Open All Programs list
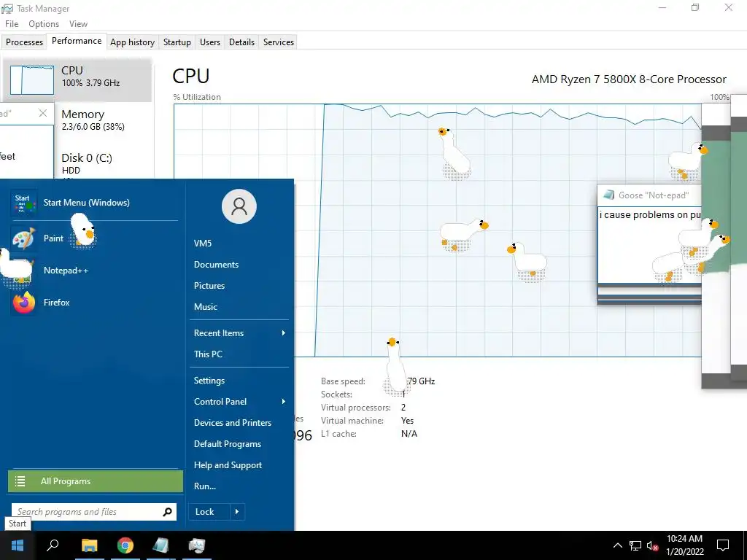This screenshot has height=560, width=747. pyautogui.click(x=96, y=481)
